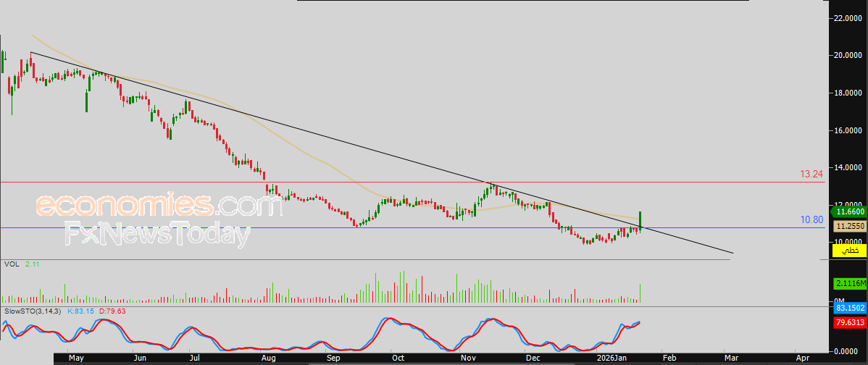This screenshot has width=868, height=365.
Task: Click the beige 11.2550 price tag
Action: (848, 226)
